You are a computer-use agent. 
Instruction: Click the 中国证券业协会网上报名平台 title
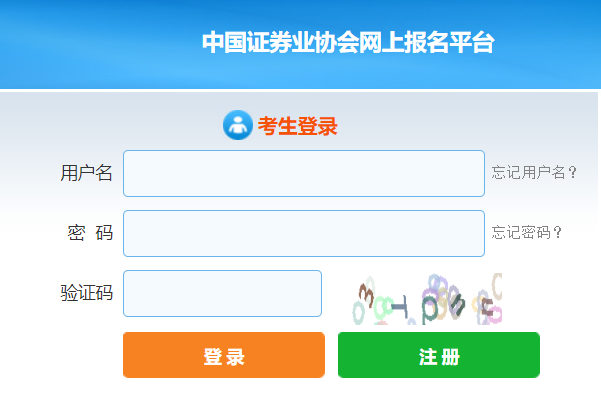click(x=347, y=43)
